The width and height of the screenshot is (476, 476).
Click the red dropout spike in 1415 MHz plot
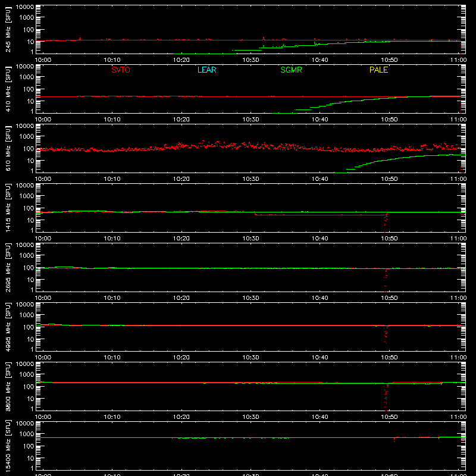click(386, 222)
